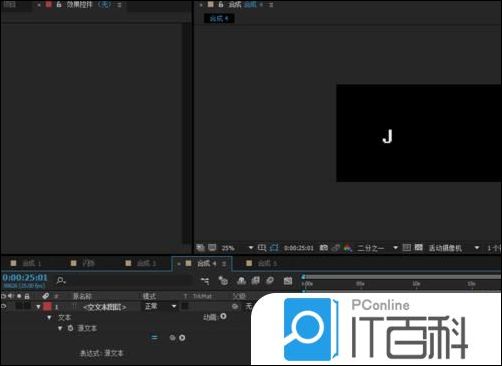Click the timeline layer search magnifier
The height and width of the screenshot is (366, 502).
pos(61,281)
